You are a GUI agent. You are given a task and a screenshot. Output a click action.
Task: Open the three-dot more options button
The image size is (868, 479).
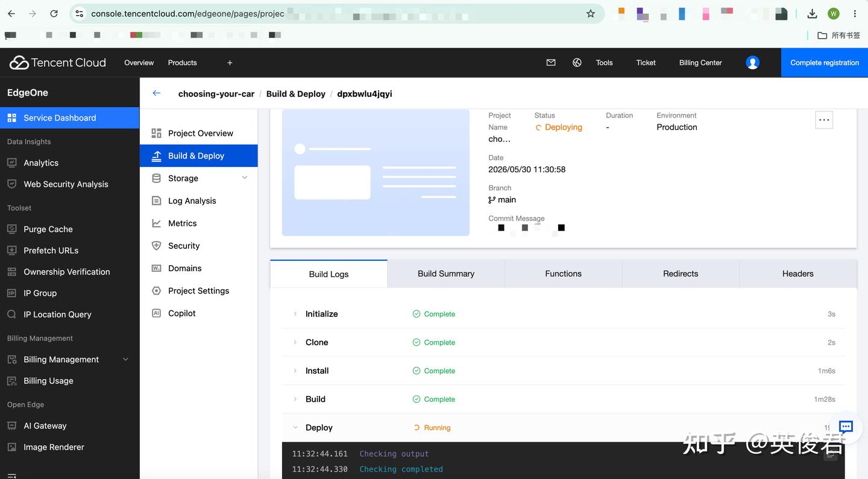coord(824,120)
